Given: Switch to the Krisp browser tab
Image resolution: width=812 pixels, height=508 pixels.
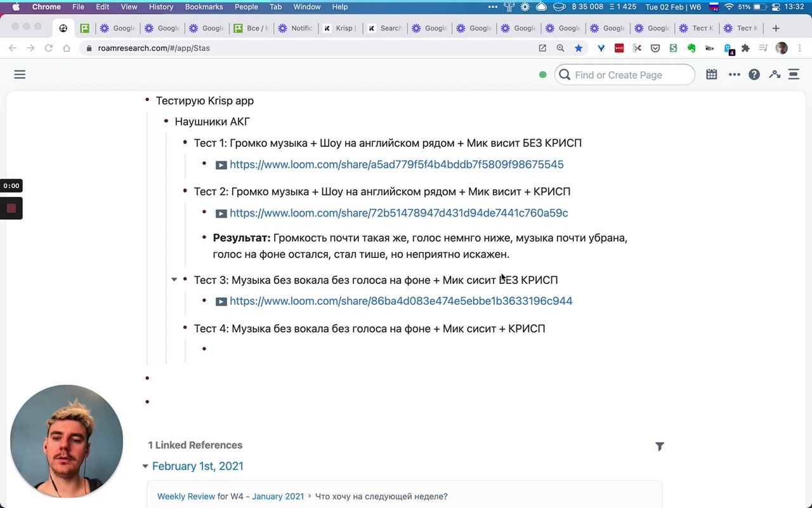Looking at the screenshot, I should tap(339, 28).
